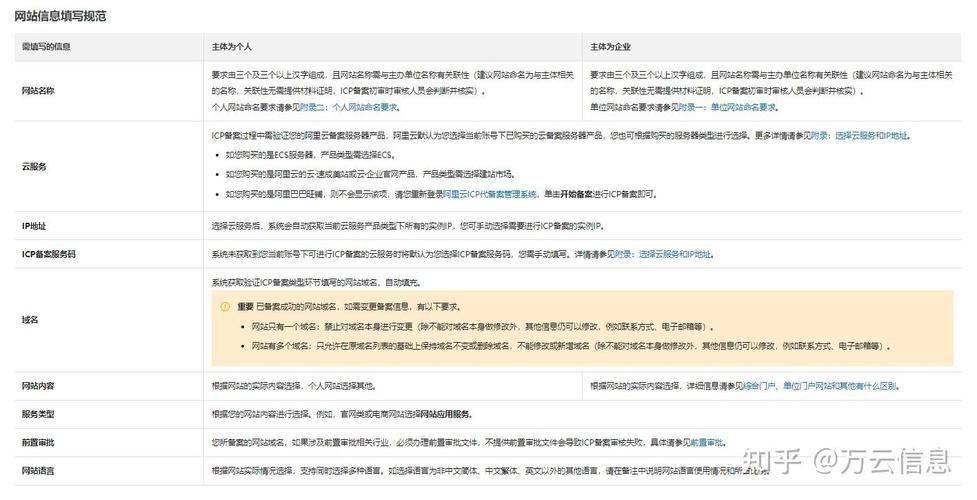Click the sentence 系统获取验证ICP备案类型环节填写的网站域名
Viewport: 977px width, 500px height.
pos(317,282)
